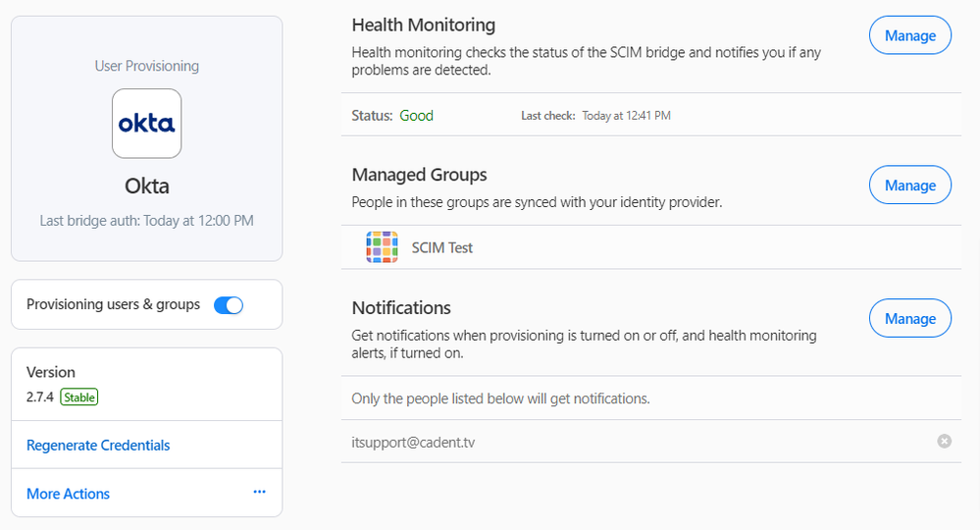Click the Stable version badge
980x530 pixels.
pos(78,397)
